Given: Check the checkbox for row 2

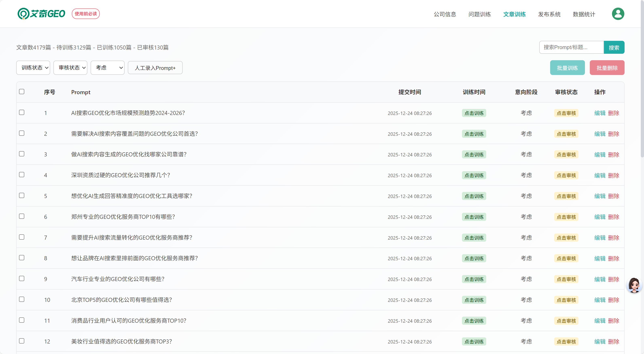Looking at the screenshot, I should 22,133.
